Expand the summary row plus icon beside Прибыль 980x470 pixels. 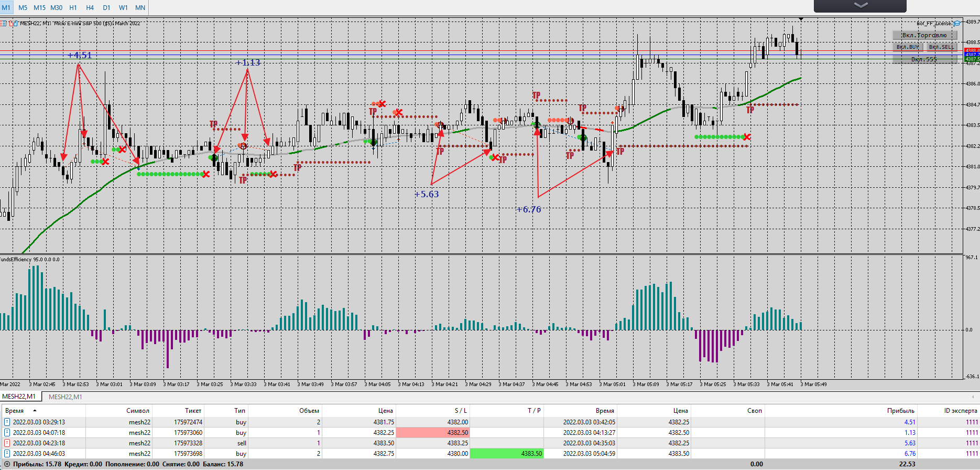pyautogui.click(x=7, y=464)
